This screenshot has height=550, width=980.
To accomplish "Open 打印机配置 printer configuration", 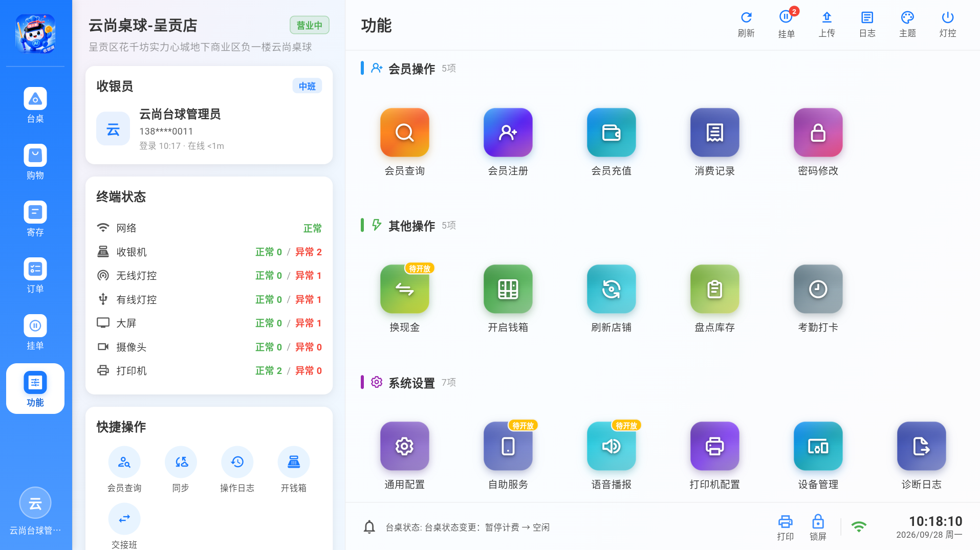I will (x=714, y=455).
